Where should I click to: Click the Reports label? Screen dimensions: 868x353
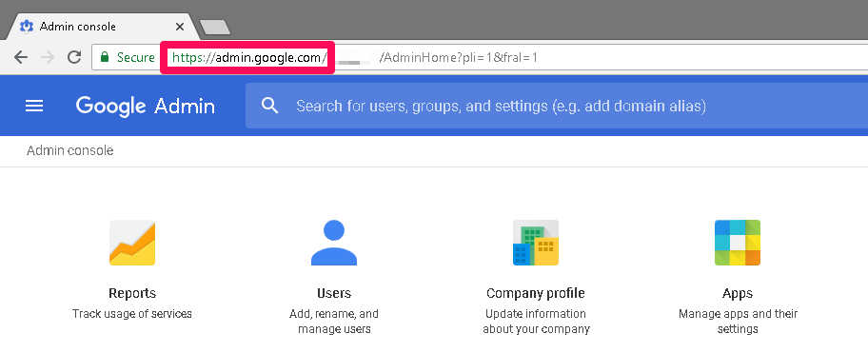(x=132, y=293)
